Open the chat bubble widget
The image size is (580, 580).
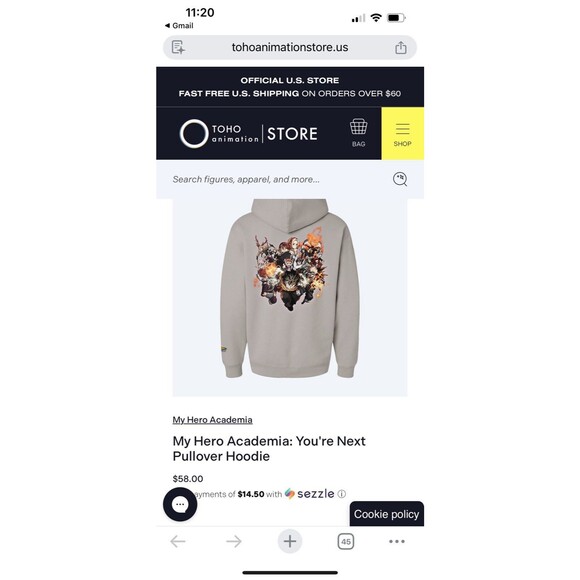(180, 504)
